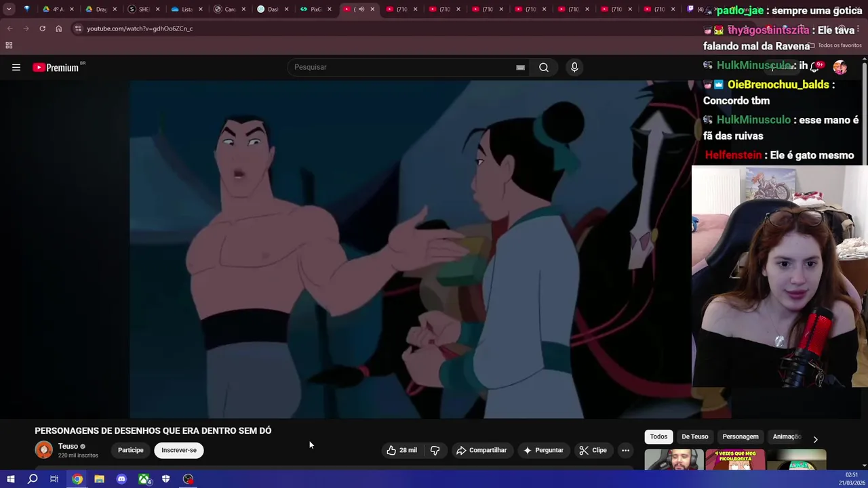This screenshot has height=488, width=868.
Task: Open more actions three-dot menu
Action: coord(625,450)
